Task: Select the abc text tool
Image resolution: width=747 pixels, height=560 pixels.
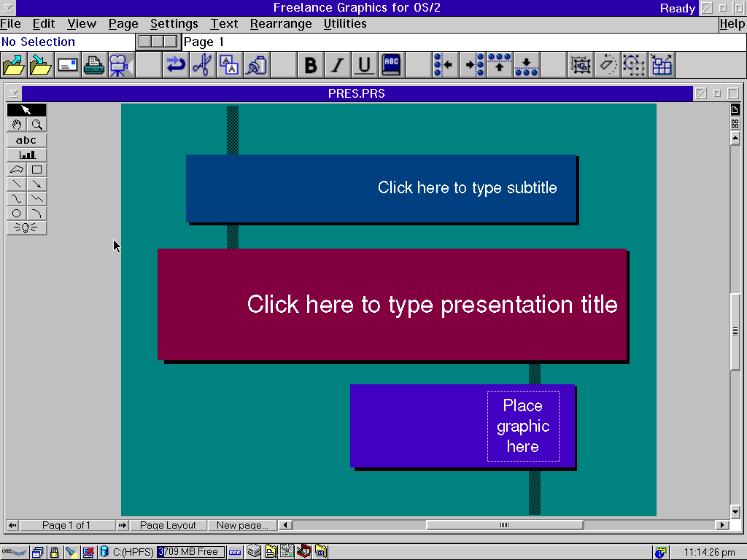Action: click(27, 140)
